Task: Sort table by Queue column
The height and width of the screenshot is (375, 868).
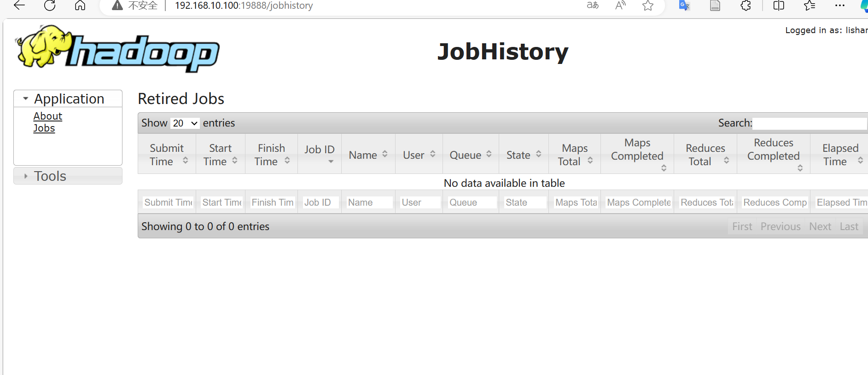Action: [x=471, y=155]
